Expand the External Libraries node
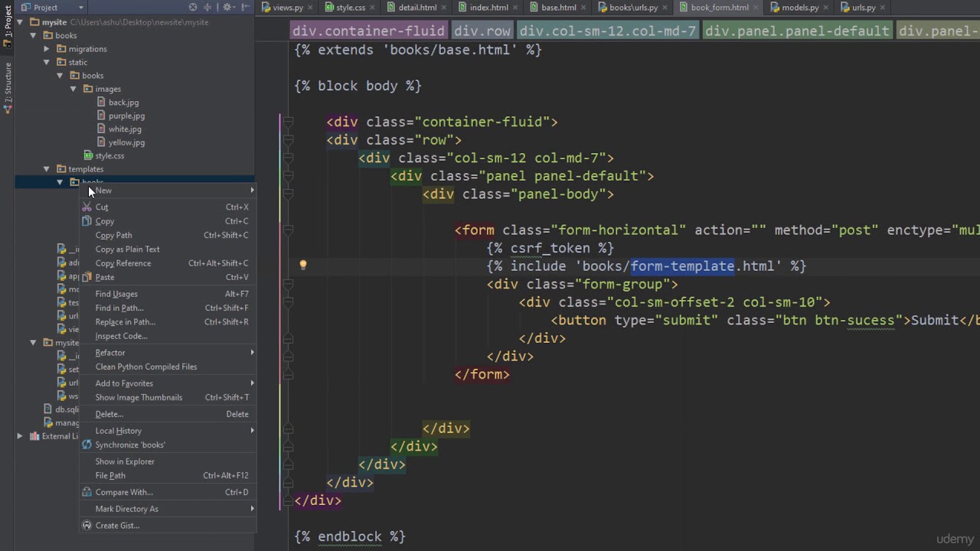The image size is (980, 551). [x=20, y=436]
